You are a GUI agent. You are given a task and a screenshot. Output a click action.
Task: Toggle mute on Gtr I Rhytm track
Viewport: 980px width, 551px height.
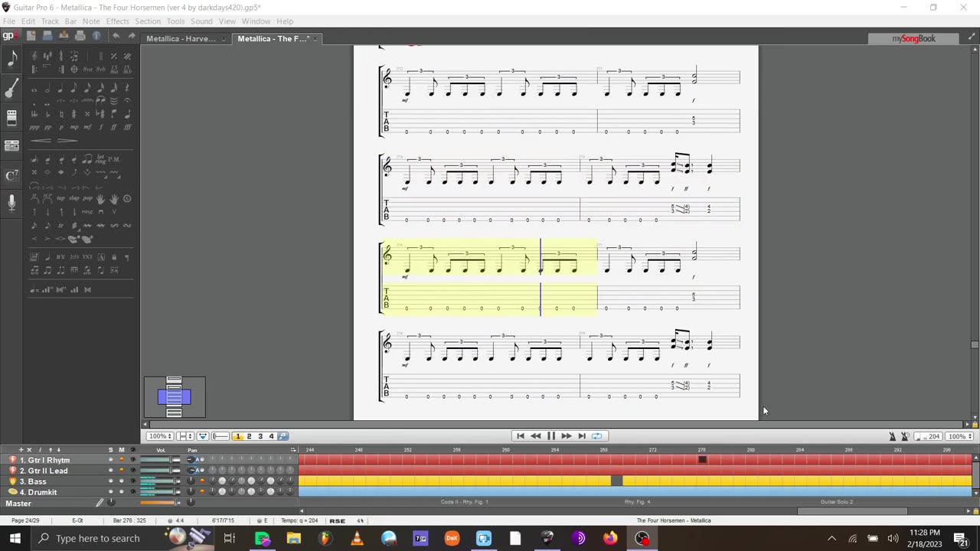click(121, 460)
